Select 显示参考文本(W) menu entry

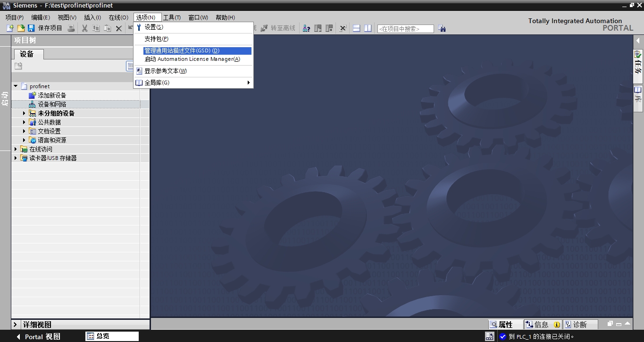click(193, 71)
